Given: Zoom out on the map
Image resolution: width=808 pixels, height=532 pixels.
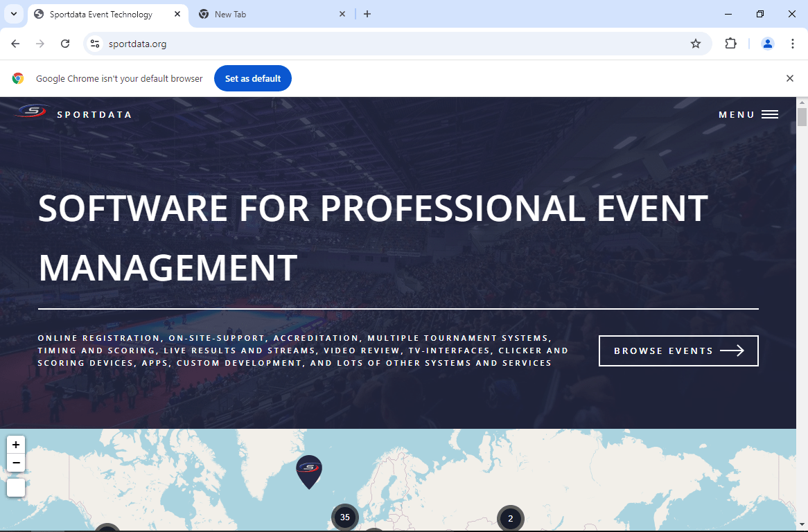Looking at the screenshot, I should coord(16,463).
